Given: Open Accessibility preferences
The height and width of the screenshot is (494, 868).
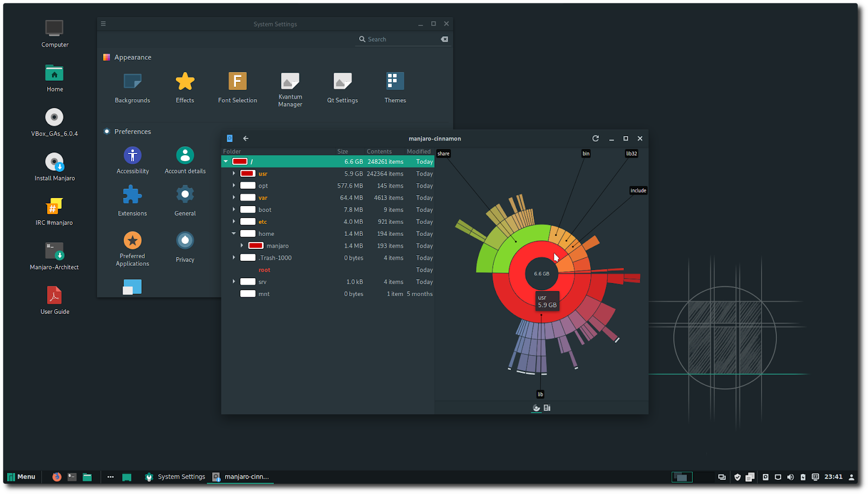Looking at the screenshot, I should click(132, 161).
